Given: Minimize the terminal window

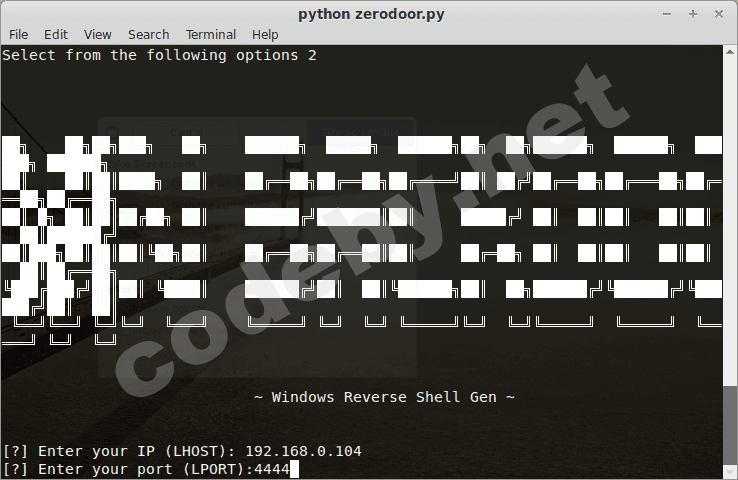Looking at the screenshot, I should [x=669, y=14].
